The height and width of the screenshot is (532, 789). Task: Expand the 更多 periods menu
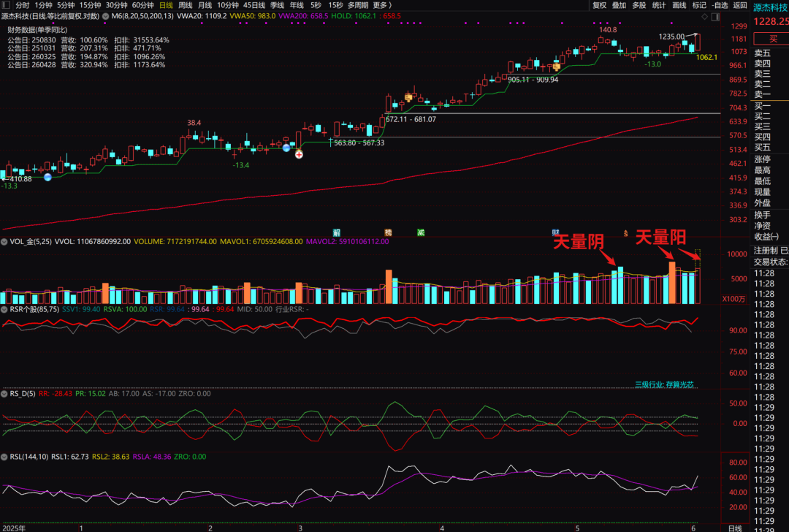tap(382, 5)
